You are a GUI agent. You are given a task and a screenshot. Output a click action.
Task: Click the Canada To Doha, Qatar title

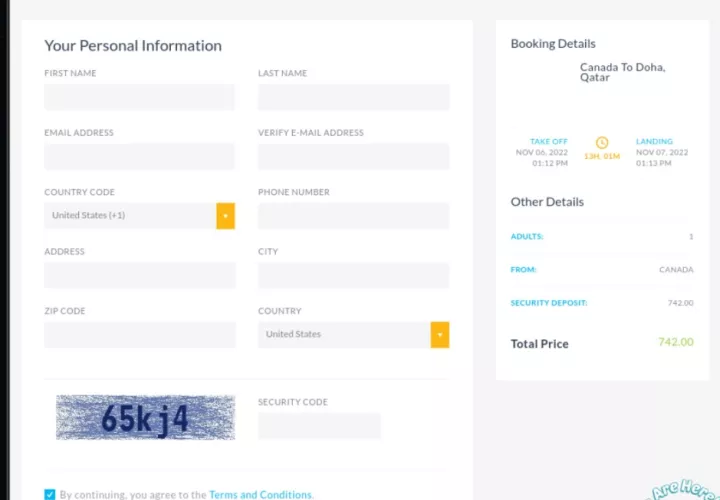(623, 72)
